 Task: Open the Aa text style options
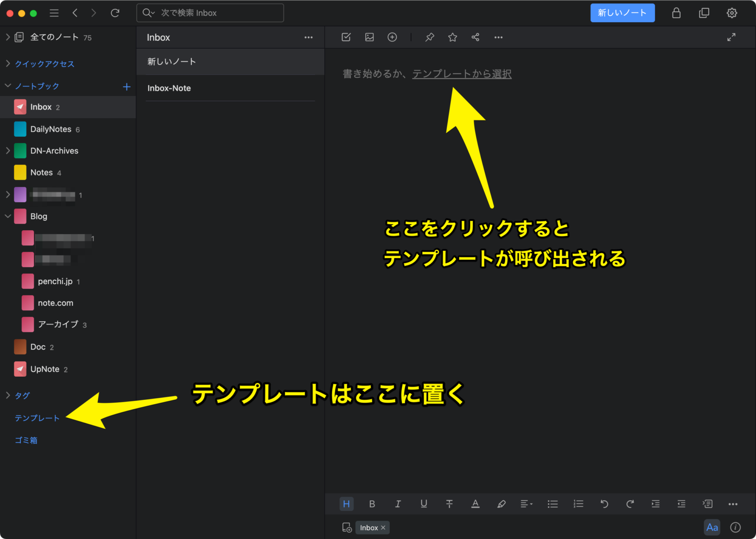712,527
